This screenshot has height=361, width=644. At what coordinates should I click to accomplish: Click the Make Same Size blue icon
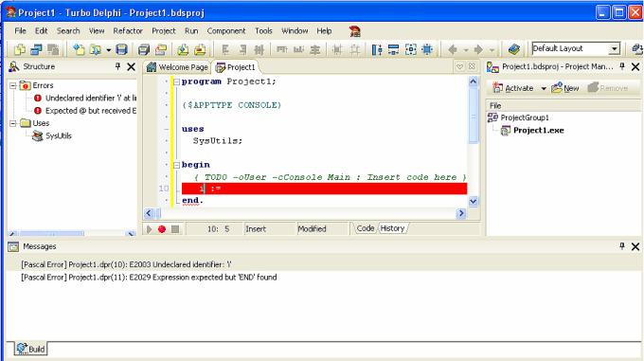coord(411,49)
